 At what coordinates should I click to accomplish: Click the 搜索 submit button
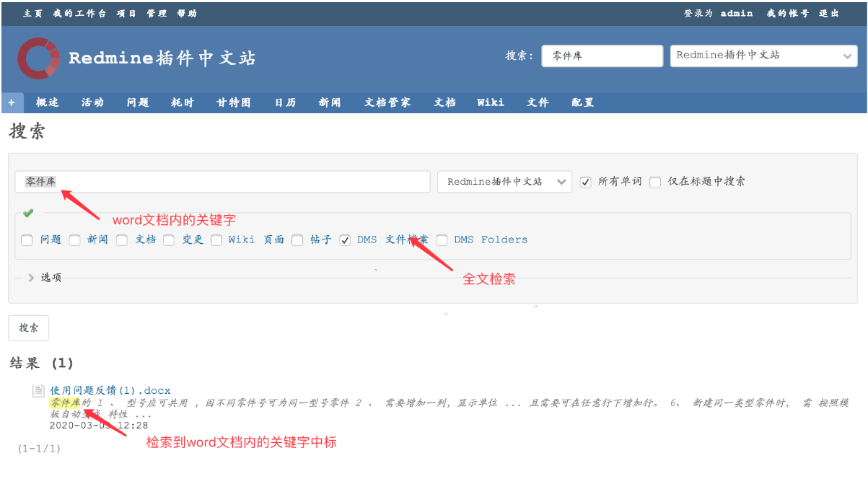click(29, 327)
